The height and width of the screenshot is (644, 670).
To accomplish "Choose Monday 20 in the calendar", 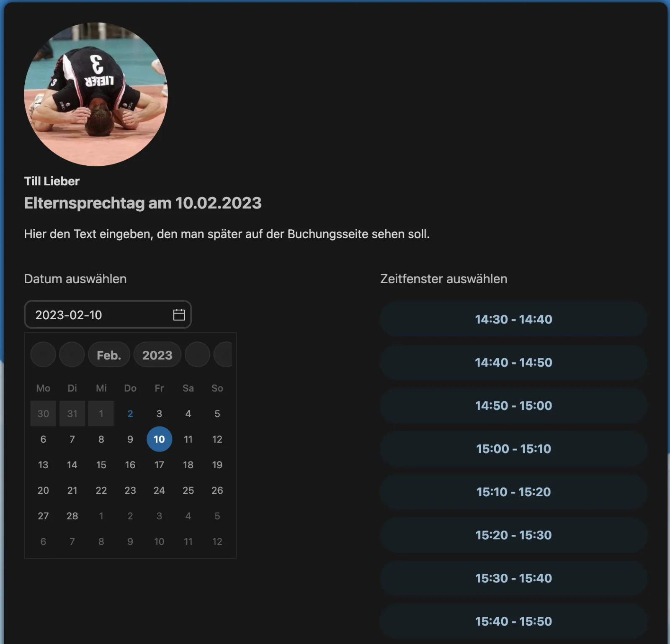I will 43,490.
